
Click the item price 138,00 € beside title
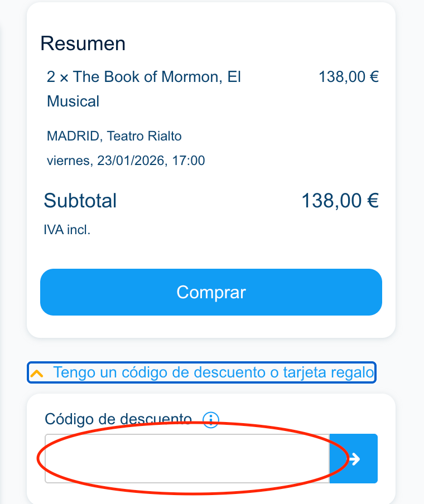pyautogui.click(x=348, y=77)
